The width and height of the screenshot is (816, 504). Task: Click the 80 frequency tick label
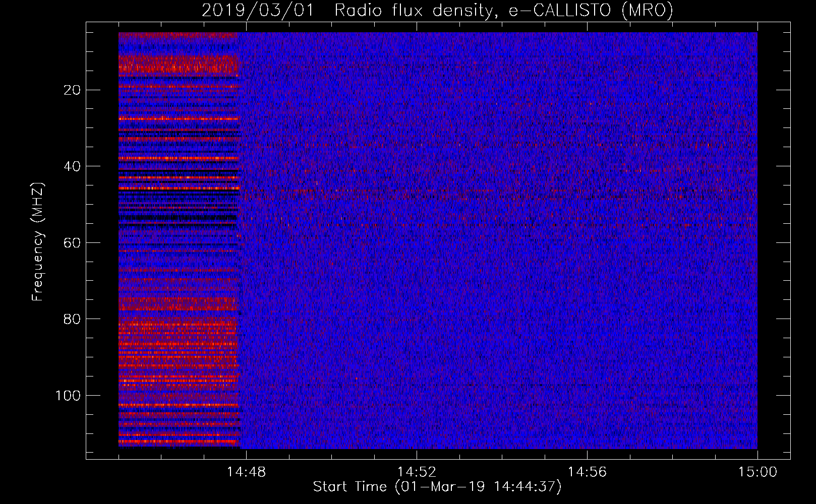(73, 319)
